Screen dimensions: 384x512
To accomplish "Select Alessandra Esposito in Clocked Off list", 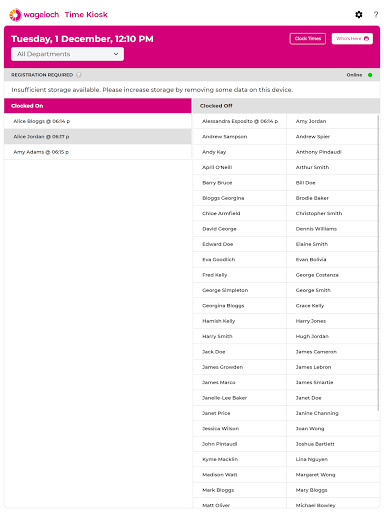I will point(240,121).
